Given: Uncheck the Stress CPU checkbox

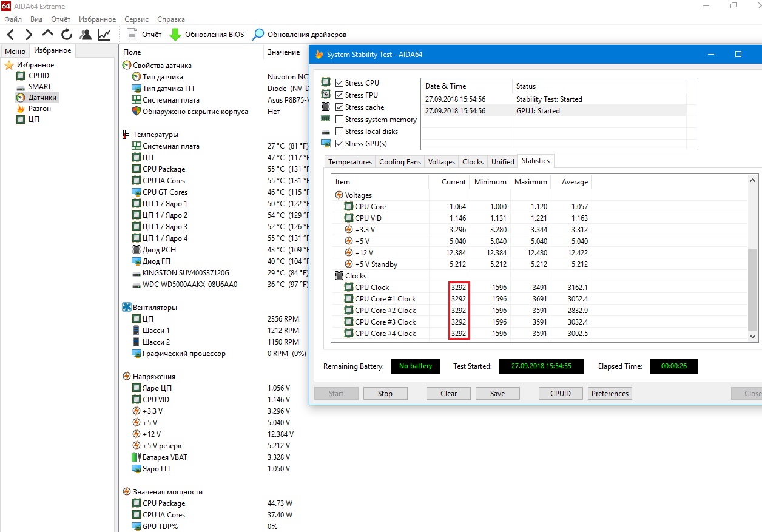Looking at the screenshot, I should (339, 83).
